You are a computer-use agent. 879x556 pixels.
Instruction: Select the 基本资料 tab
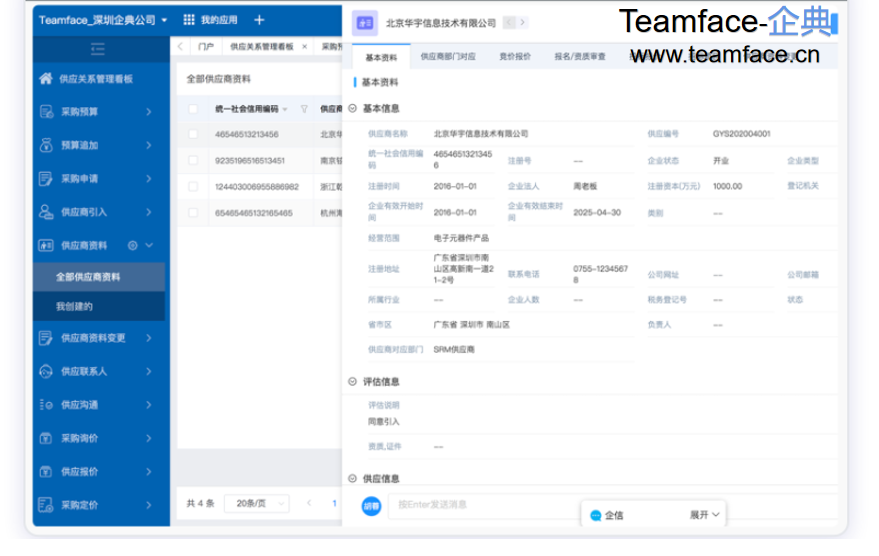pyautogui.click(x=381, y=57)
